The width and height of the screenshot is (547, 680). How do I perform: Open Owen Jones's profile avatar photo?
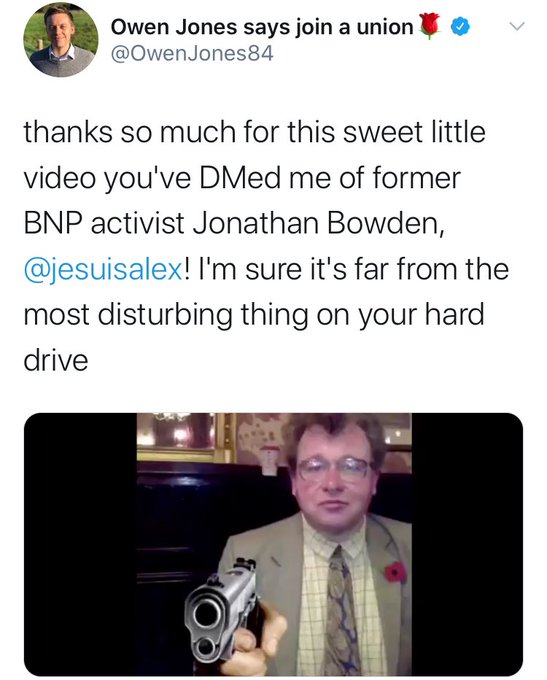tap(60, 39)
